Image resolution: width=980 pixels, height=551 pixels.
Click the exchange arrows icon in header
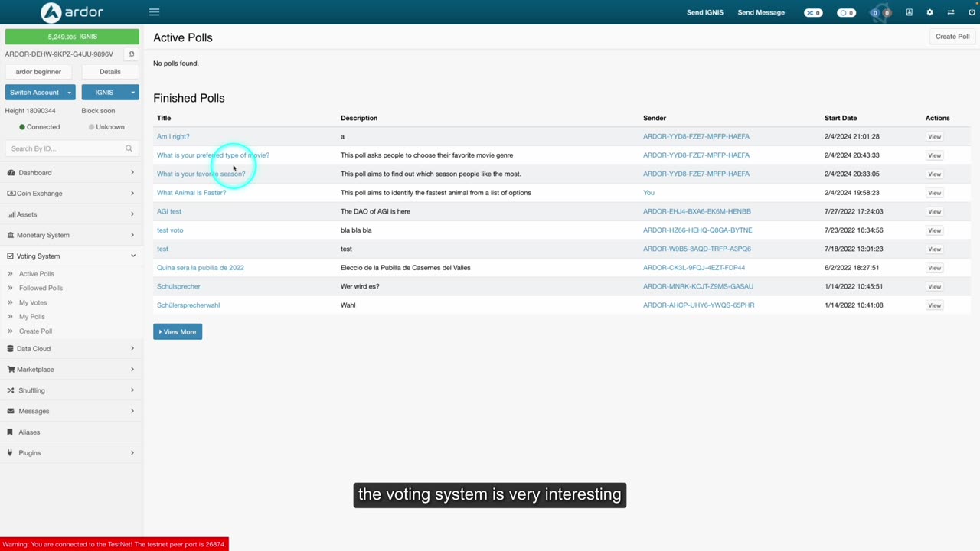951,12
